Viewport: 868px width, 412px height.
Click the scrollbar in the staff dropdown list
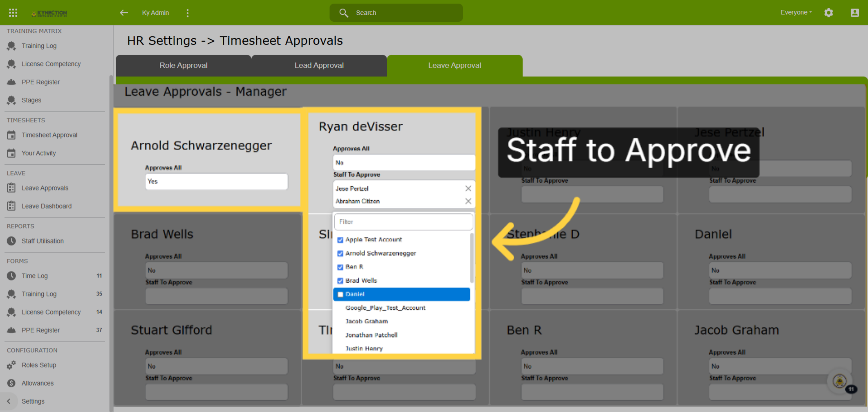[x=472, y=258]
